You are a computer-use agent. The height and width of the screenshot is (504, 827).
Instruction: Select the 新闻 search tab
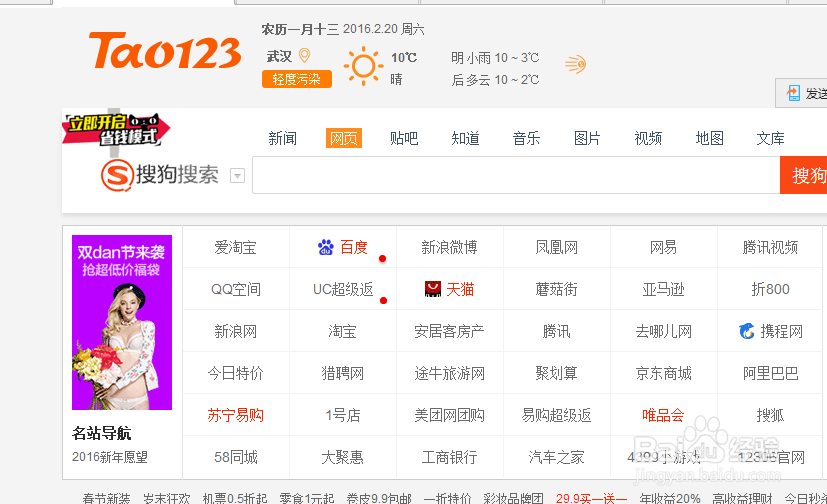282,139
